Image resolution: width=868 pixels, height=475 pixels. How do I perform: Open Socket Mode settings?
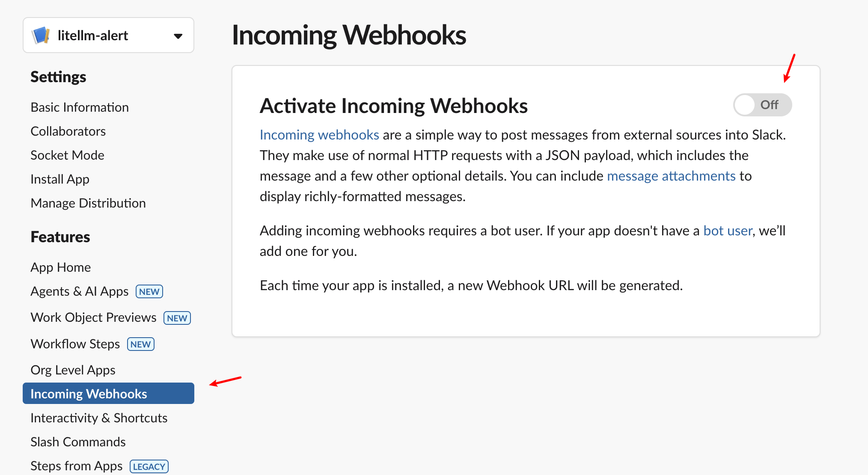click(67, 155)
